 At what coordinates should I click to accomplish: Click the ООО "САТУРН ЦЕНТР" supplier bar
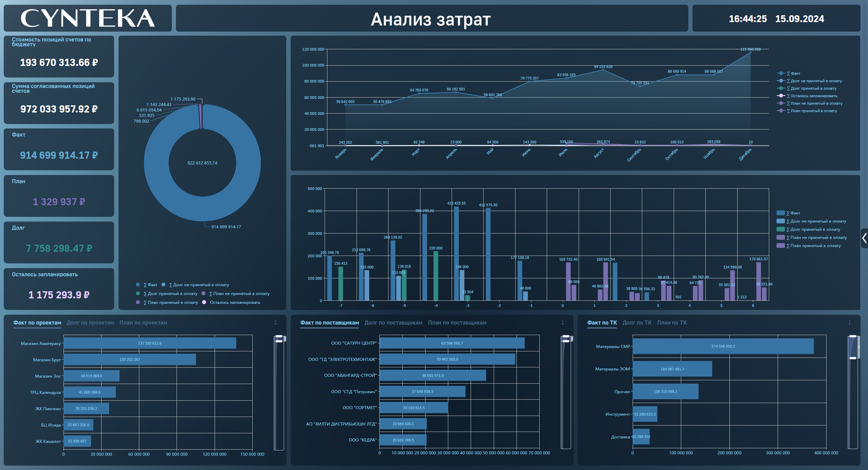point(452,343)
